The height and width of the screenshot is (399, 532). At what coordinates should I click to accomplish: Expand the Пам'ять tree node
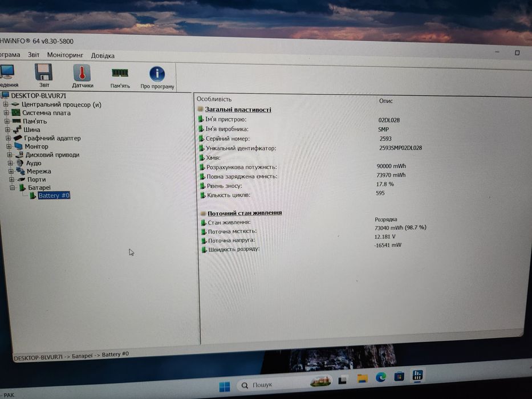tap(7, 121)
